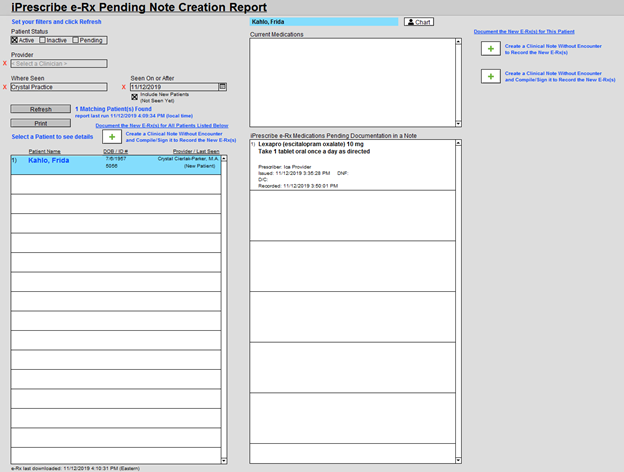Open the Select a Clinician dropdown
Screen dimensions: 624x472
(x=59, y=63)
